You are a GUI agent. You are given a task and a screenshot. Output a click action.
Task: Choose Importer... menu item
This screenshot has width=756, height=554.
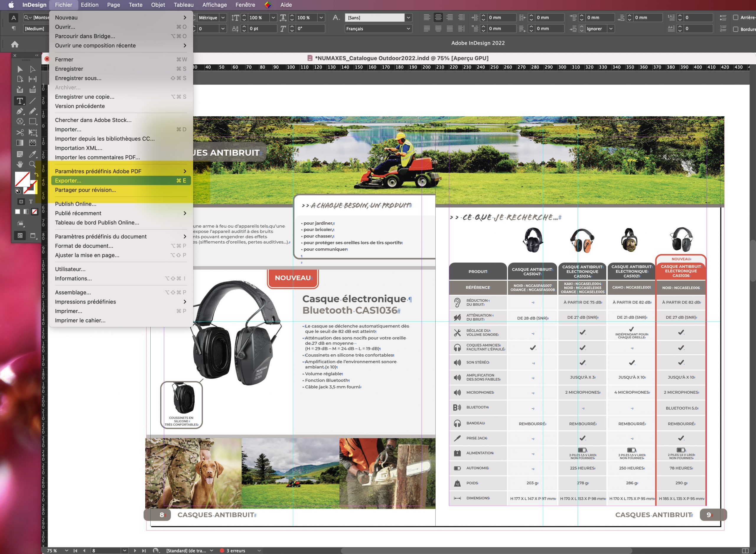pyautogui.click(x=121, y=129)
